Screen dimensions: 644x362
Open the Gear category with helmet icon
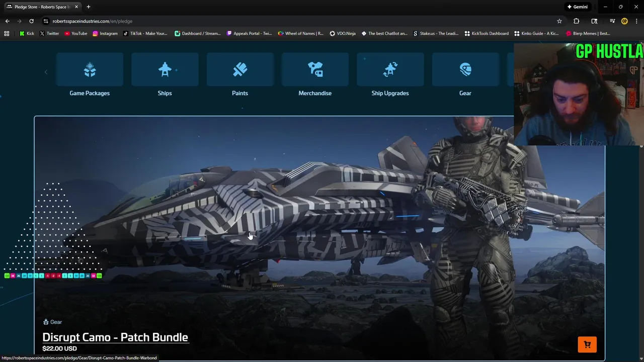(x=465, y=75)
